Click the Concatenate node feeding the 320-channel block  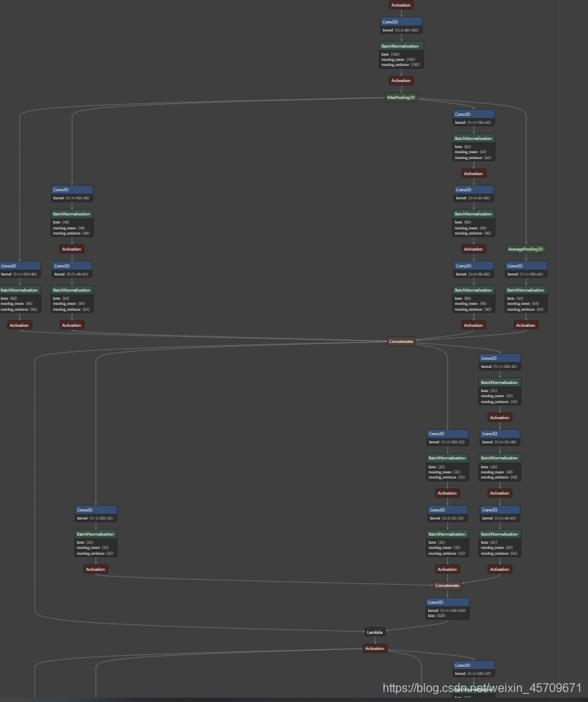tap(401, 341)
